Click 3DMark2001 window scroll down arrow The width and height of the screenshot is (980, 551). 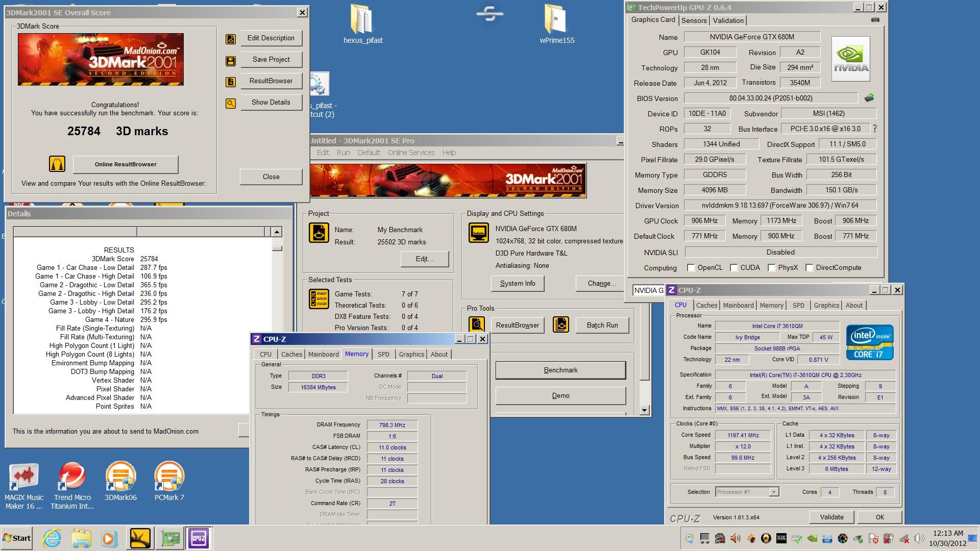pyautogui.click(x=644, y=410)
